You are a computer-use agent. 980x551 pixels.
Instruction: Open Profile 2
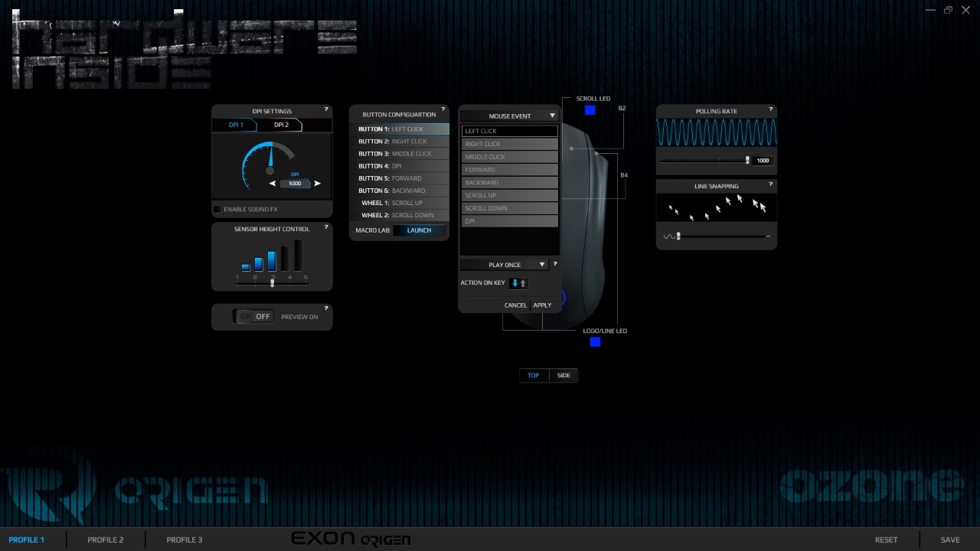[x=106, y=540]
